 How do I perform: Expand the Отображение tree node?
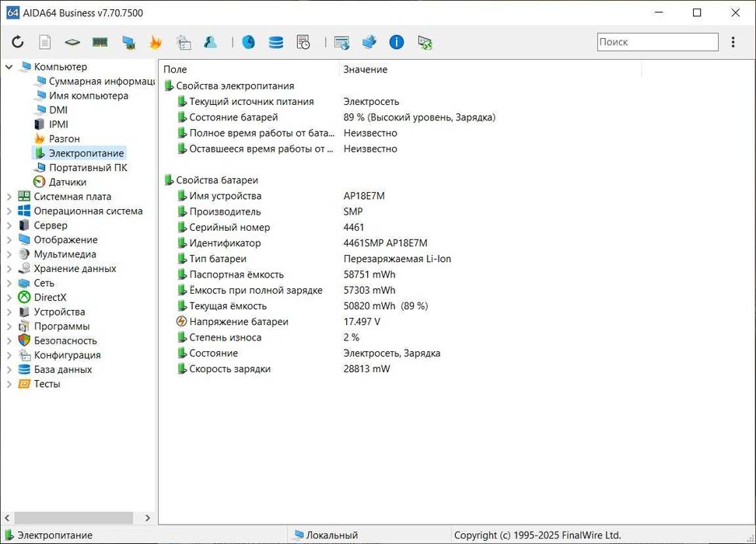point(9,240)
